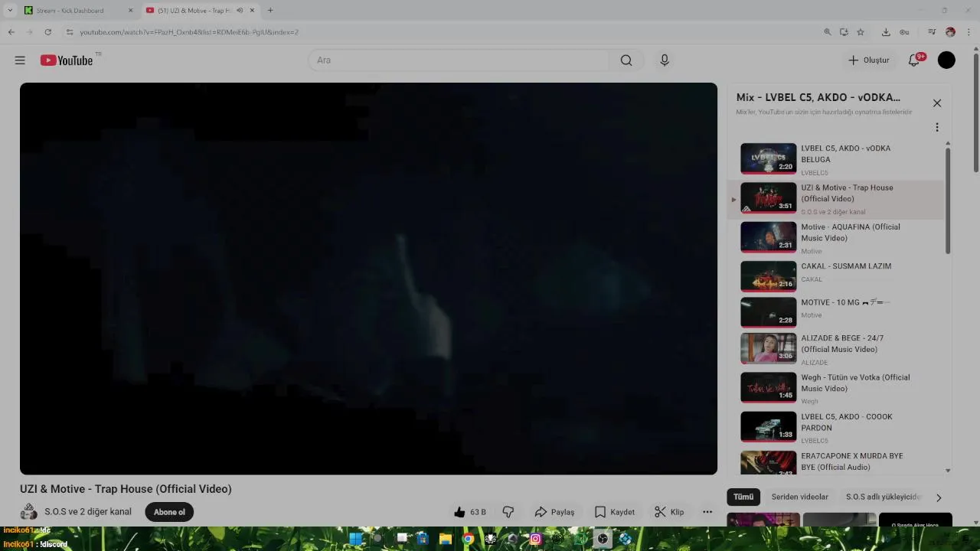Open Microsoft Store from taskbar
980x551 pixels.
423,539
